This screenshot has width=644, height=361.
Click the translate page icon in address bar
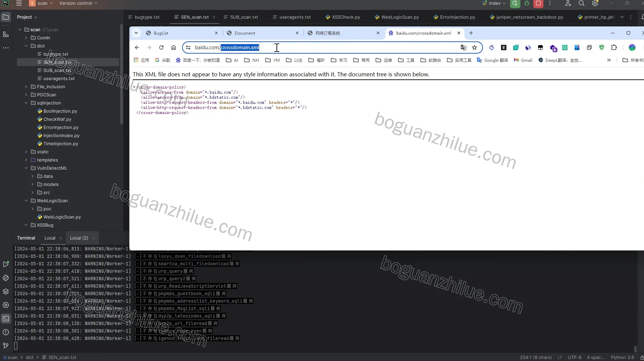pos(463,47)
